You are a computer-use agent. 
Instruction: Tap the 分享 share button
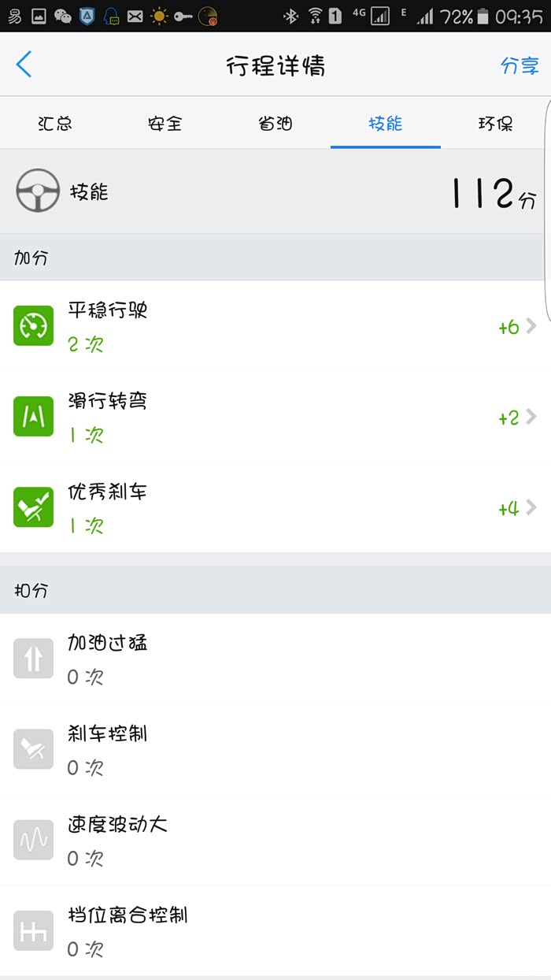(520, 65)
